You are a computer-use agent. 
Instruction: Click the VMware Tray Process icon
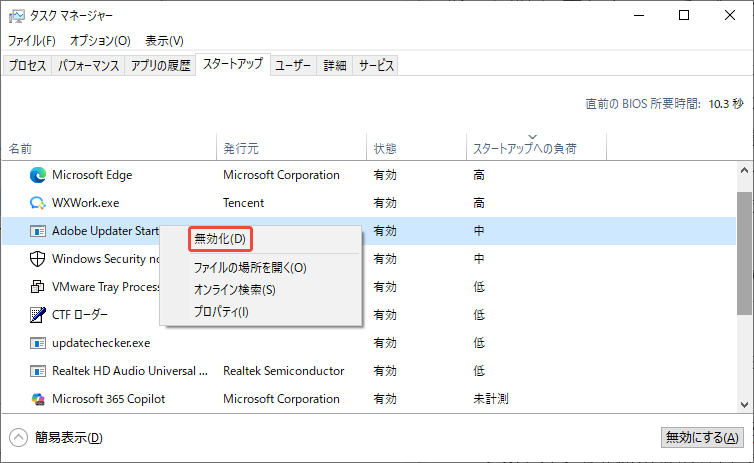[38, 287]
